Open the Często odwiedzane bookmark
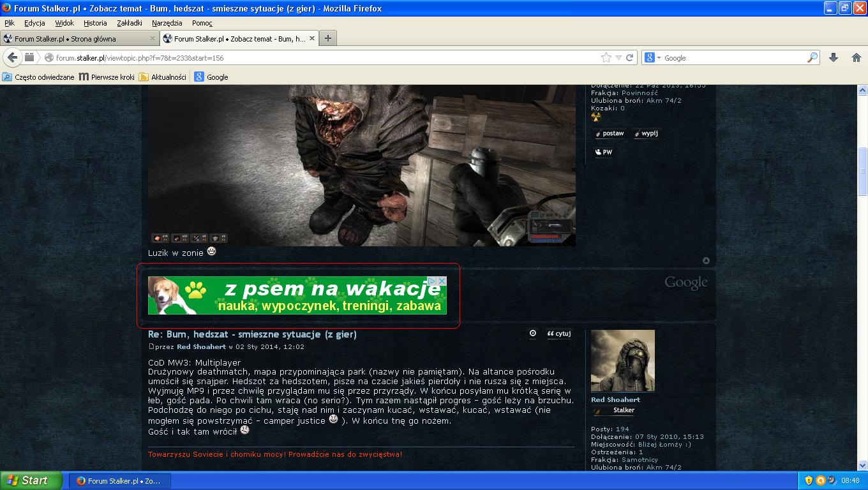This screenshot has height=490, width=868. [x=38, y=77]
